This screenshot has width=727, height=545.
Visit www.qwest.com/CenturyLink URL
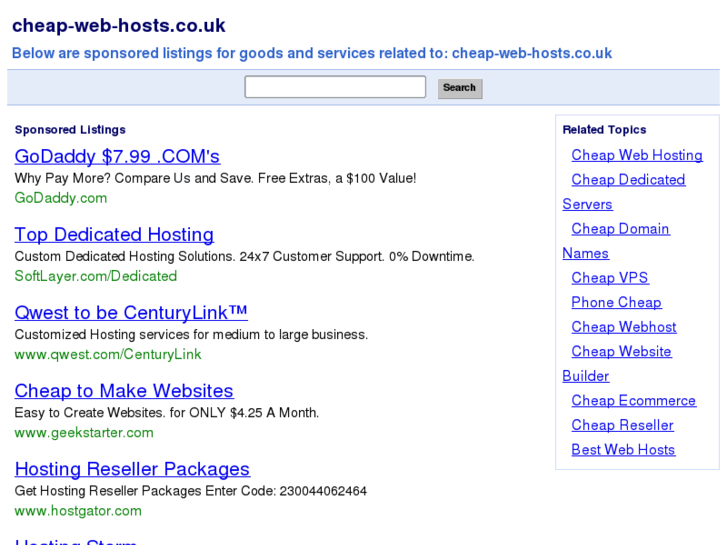(x=108, y=354)
